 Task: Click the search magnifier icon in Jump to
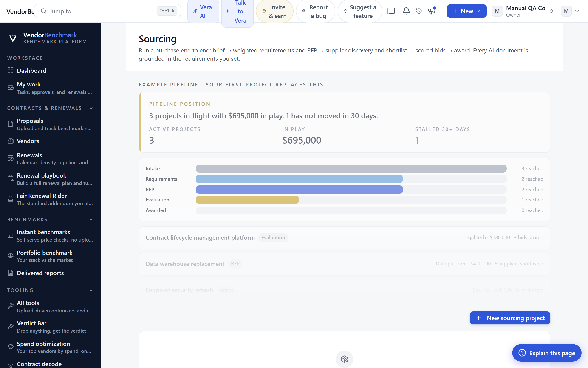[44, 11]
